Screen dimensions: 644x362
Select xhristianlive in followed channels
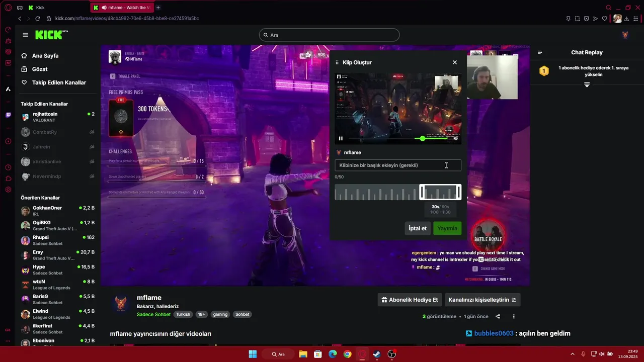coord(57,161)
